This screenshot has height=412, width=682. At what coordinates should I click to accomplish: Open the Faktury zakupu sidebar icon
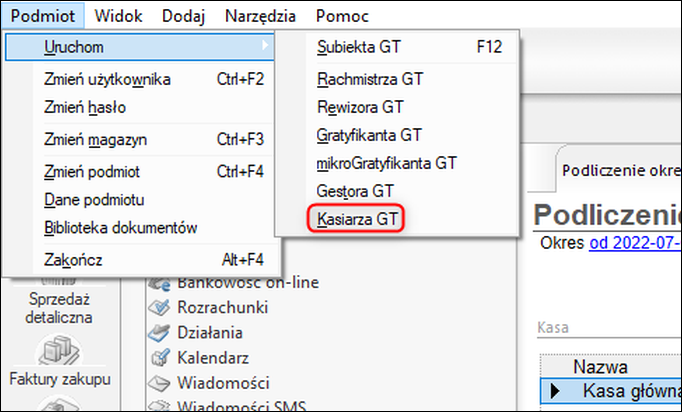[62, 352]
